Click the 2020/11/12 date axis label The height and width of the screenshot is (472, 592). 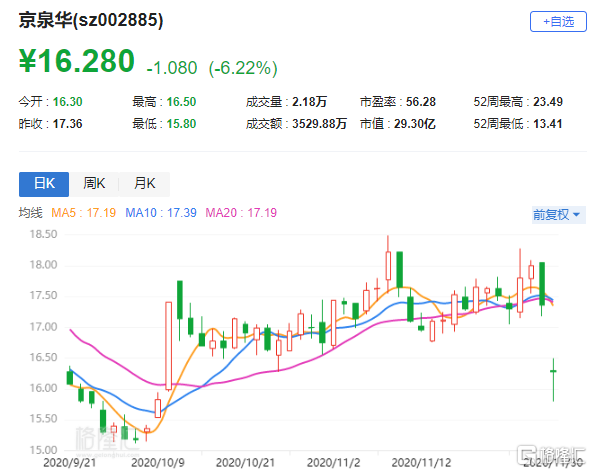tap(421, 463)
